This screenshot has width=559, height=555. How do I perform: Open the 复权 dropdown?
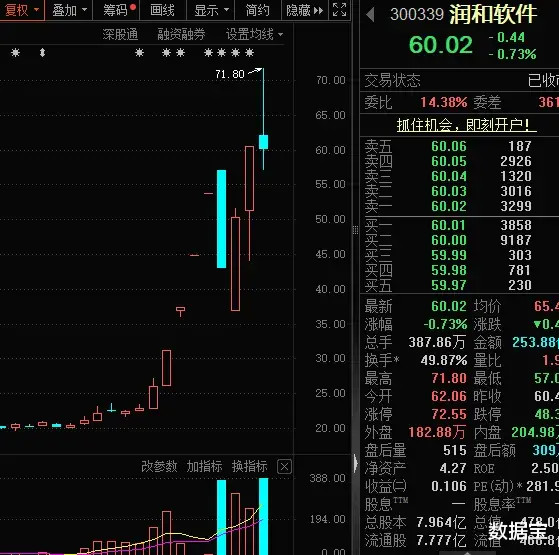point(21,10)
